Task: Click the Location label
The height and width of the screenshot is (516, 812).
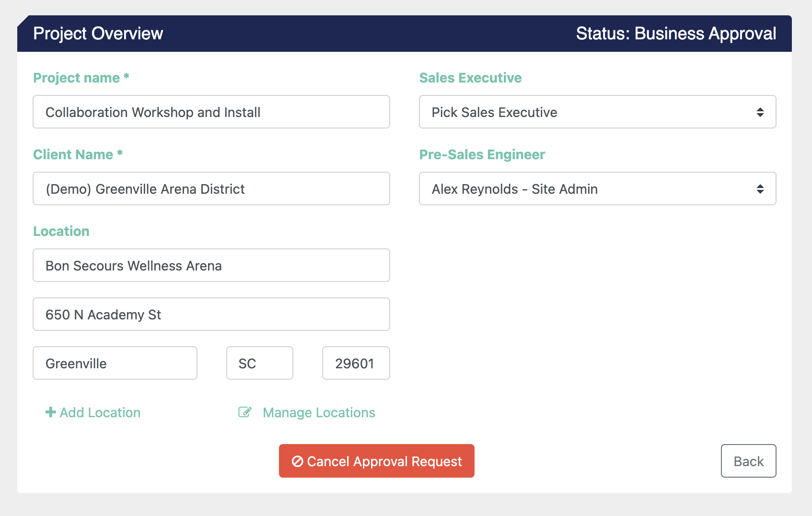Action: click(61, 231)
